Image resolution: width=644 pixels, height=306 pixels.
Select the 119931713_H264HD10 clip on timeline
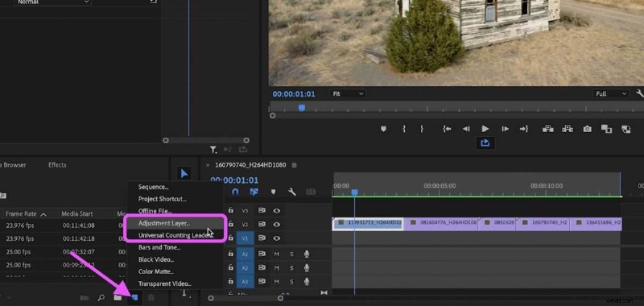368,224
